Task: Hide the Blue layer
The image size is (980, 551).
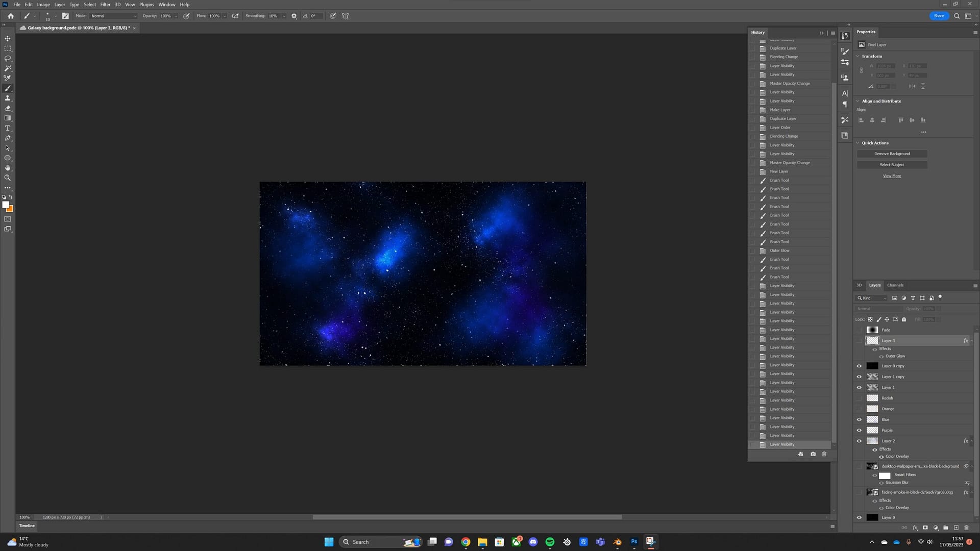Action: coord(859,419)
